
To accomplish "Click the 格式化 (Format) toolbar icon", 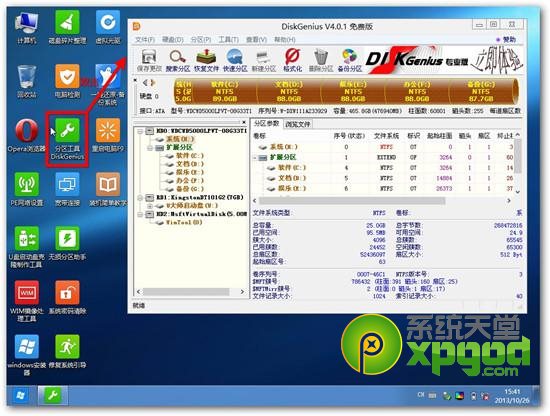I will coord(293,60).
